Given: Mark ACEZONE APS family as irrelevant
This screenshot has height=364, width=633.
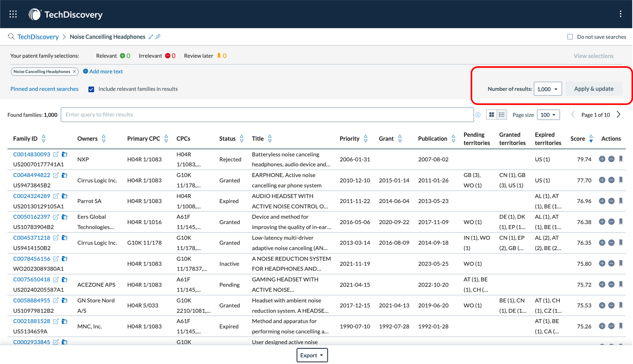Looking at the screenshot, I should pos(611,285).
